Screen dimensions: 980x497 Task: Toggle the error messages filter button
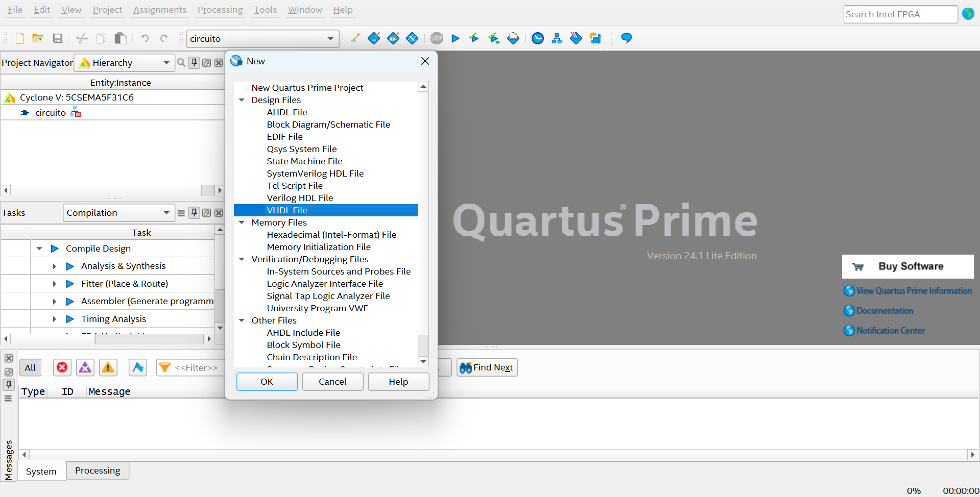62,367
